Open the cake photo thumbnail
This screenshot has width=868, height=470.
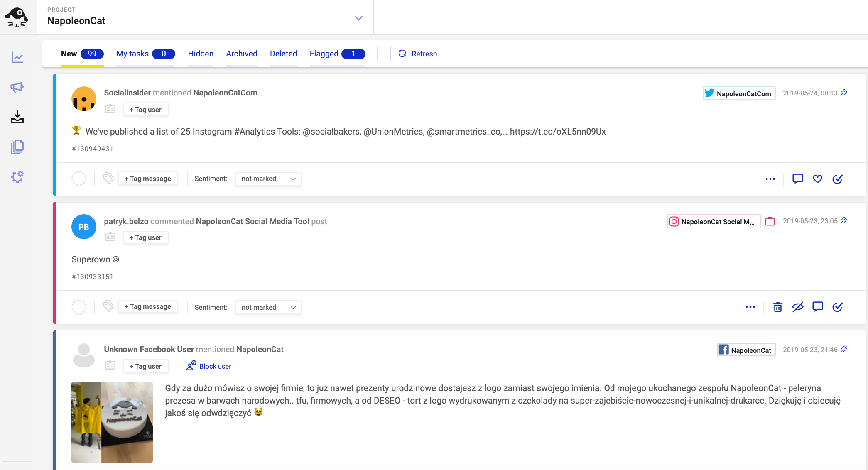(112, 422)
